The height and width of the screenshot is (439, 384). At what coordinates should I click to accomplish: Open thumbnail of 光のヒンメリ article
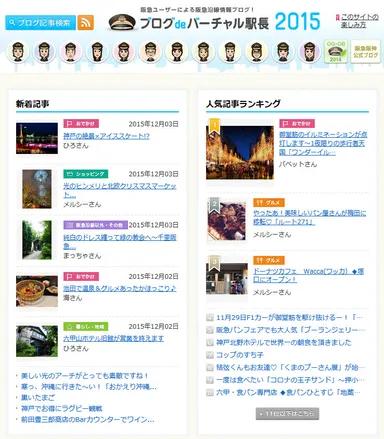37,189
